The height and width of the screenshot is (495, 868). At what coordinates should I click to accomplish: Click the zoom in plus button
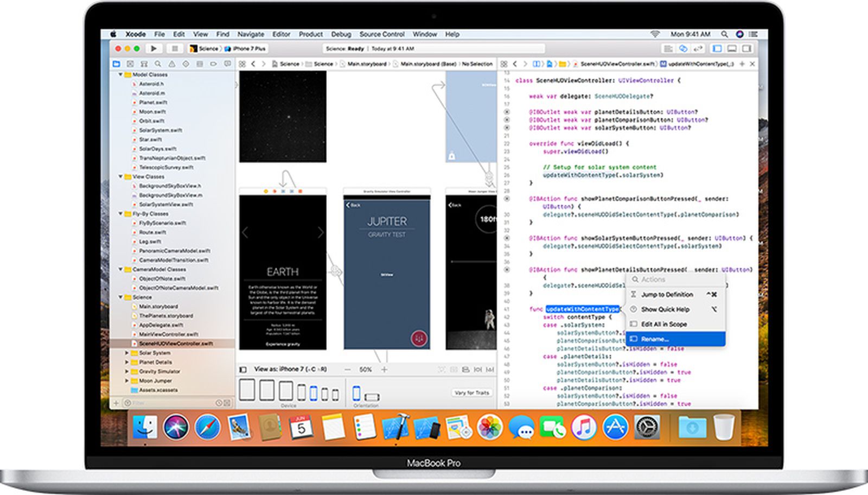[384, 370]
